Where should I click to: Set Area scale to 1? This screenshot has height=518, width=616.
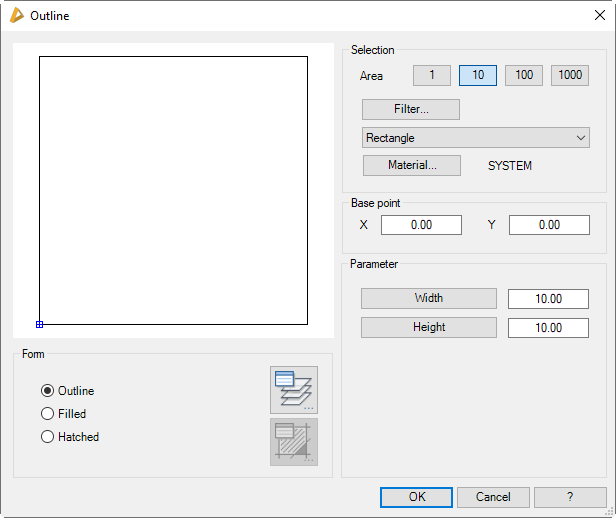(432, 76)
